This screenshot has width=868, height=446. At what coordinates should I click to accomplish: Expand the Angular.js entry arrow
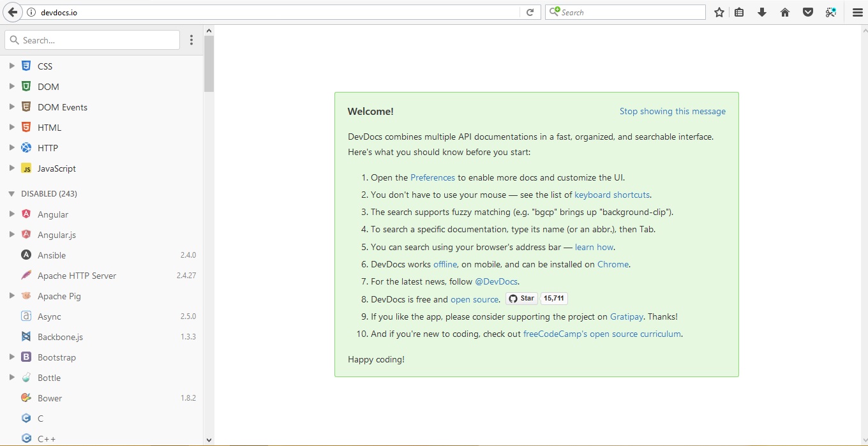(x=11, y=235)
